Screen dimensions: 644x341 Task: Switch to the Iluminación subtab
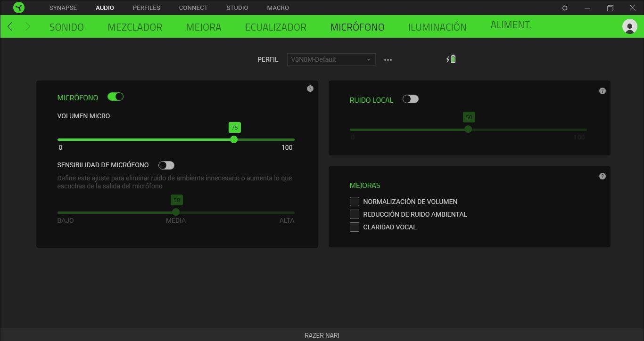point(438,27)
